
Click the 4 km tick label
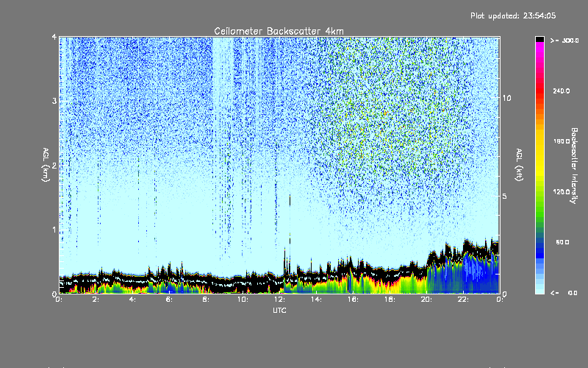tap(54, 37)
